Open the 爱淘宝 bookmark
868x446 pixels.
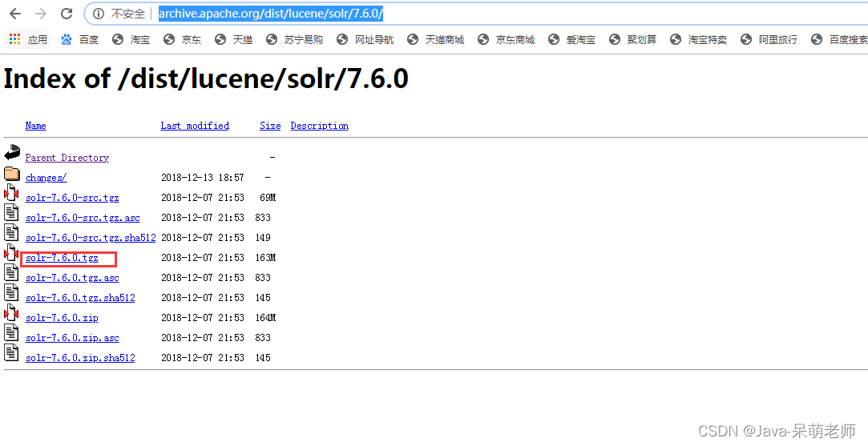(572, 39)
